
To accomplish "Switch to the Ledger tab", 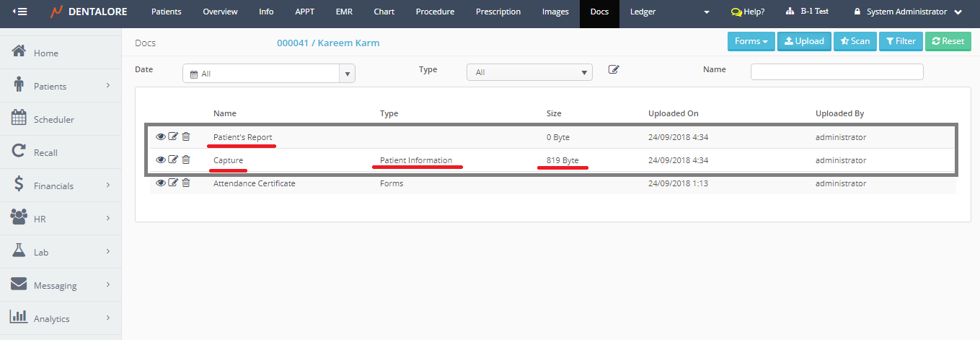I will [643, 12].
